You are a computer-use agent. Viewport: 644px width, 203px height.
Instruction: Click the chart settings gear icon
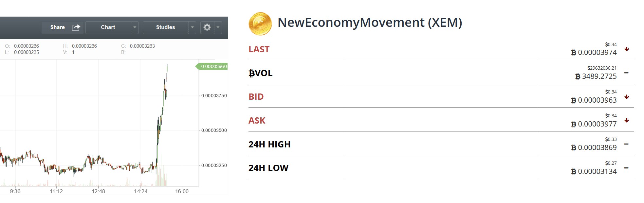[x=207, y=27]
